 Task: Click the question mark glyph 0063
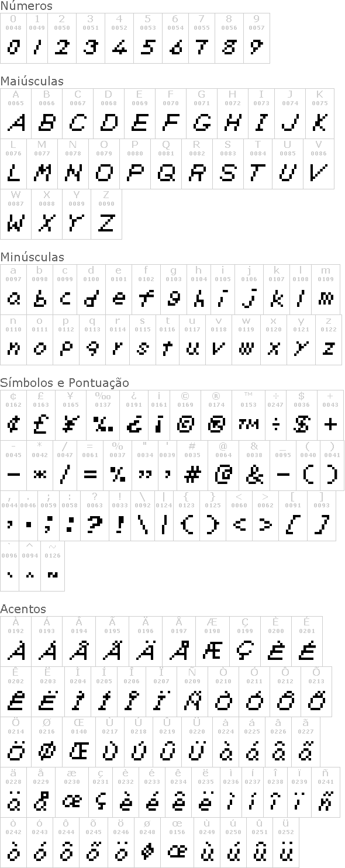(x=95, y=516)
